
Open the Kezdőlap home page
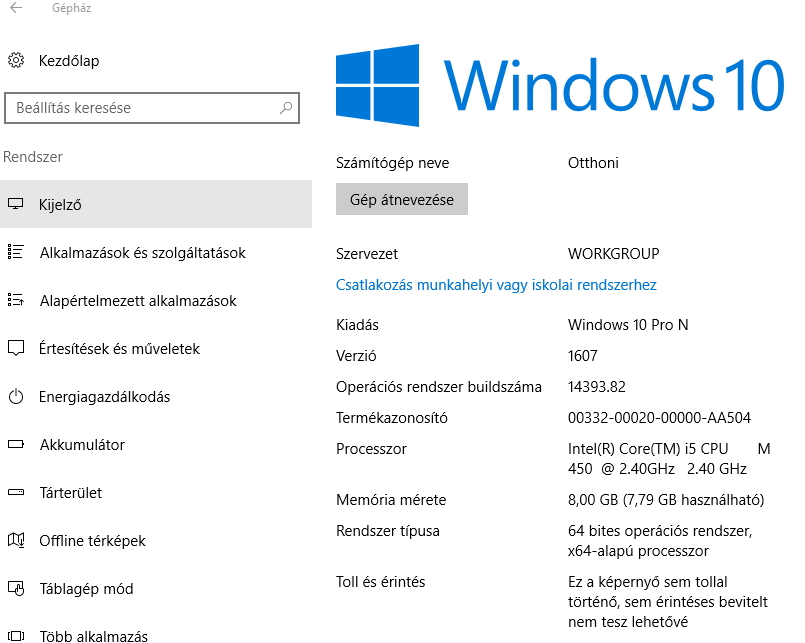[x=69, y=61]
